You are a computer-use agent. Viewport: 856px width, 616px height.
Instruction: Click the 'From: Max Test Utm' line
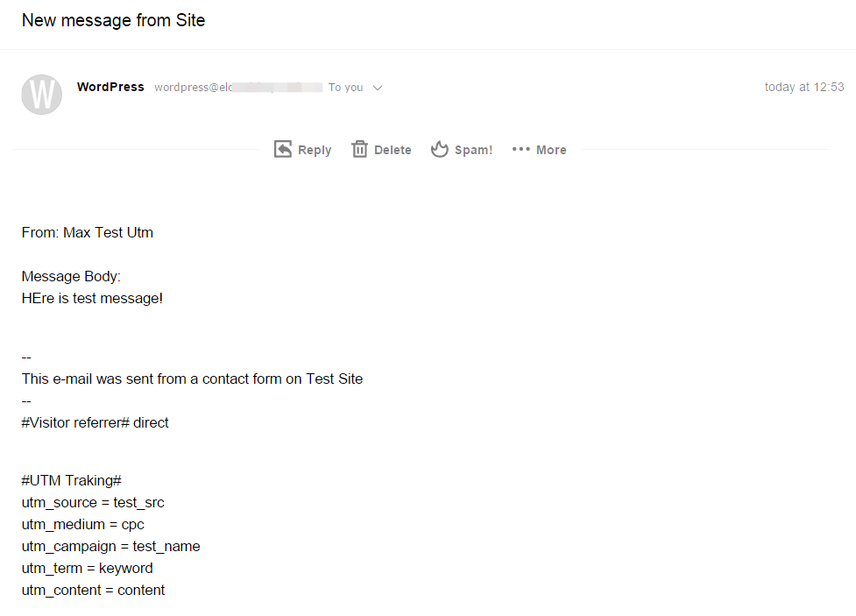click(x=88, y=233)
